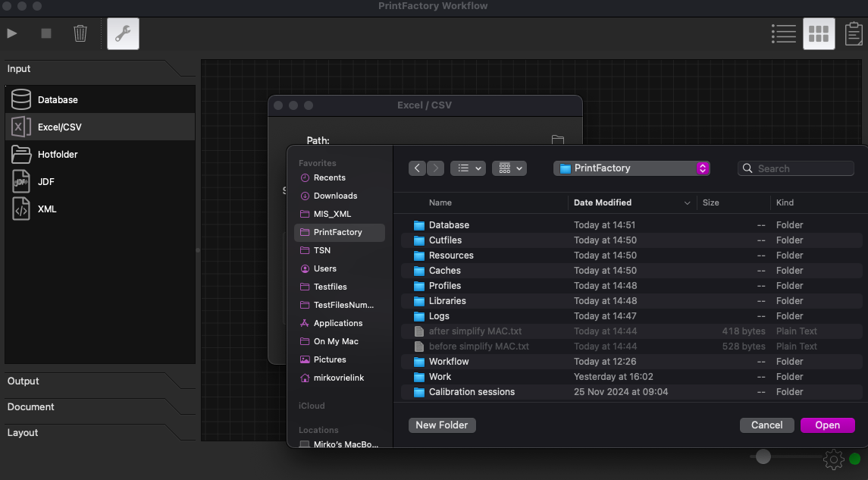Select the Resources folder row
The width and height of the screenshot is (868, 480).
631,256
